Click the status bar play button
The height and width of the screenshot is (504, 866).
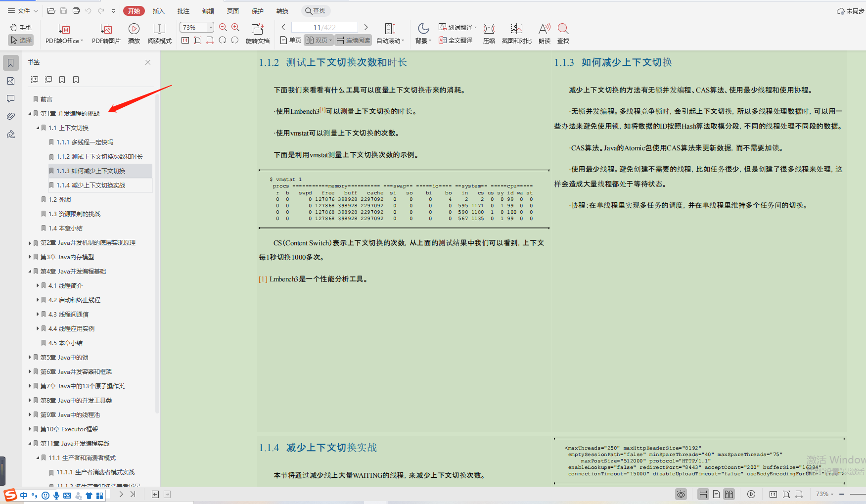click(751, 494)
